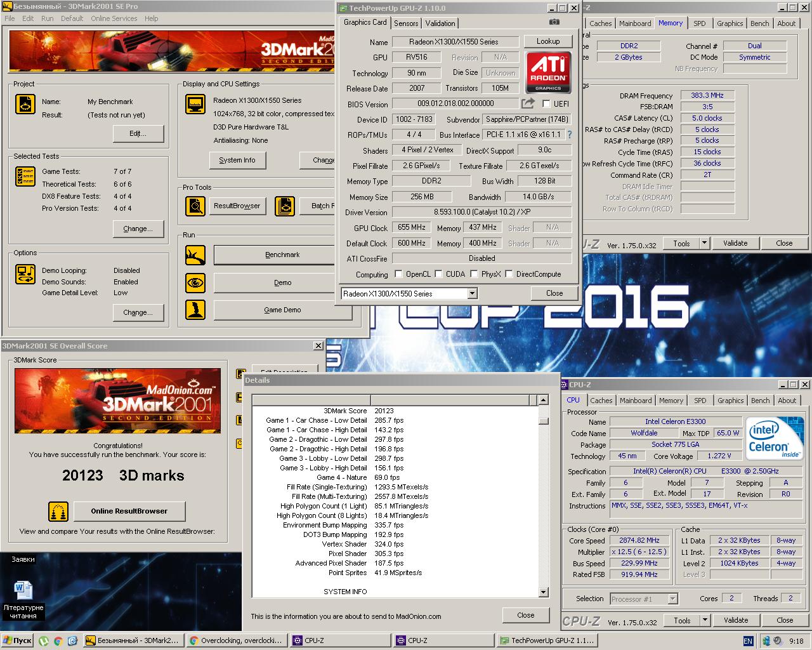Click the podium icon beside Online ResultBrowser
Viewport: 812px width, 650px height.
(58, 511)
